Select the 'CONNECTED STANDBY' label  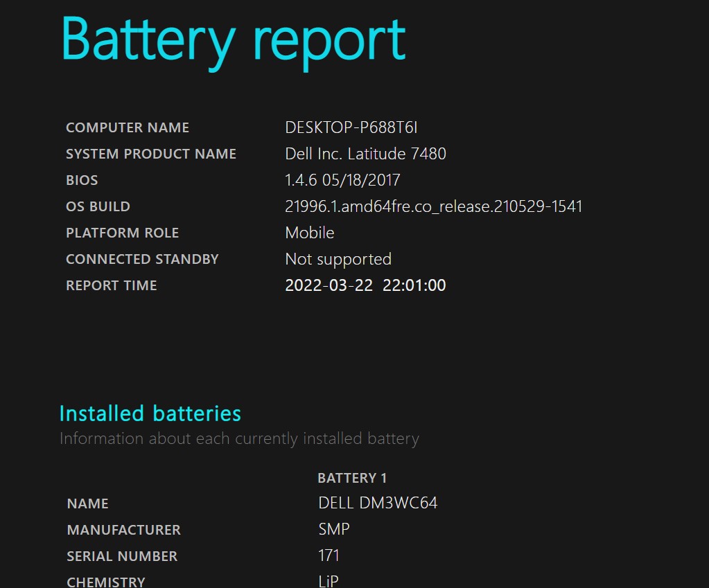(143, 259)
